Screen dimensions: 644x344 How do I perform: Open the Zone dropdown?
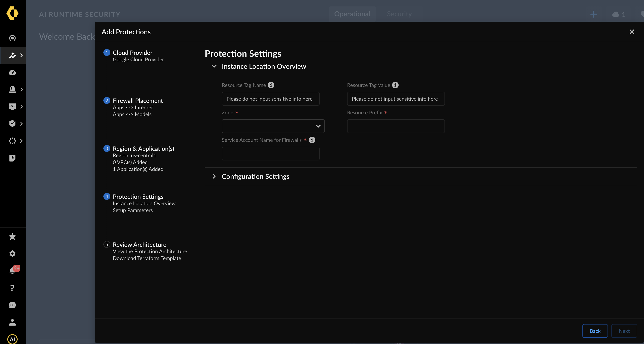pyautogui.click(x=273, y=126)
